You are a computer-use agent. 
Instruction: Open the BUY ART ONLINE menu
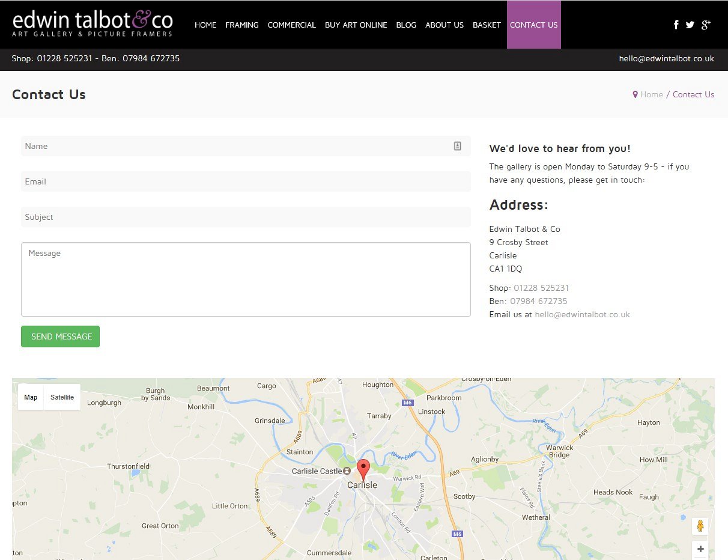(x=356, y=25)
